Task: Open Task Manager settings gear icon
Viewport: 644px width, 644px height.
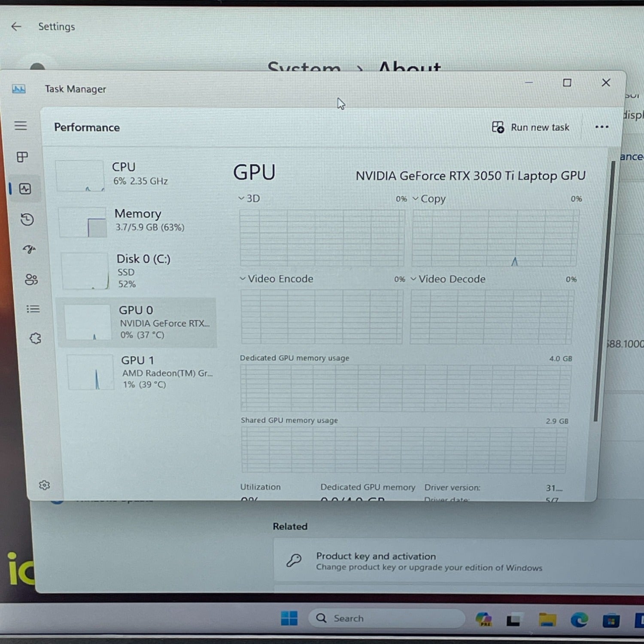Action: pos(44,485)
